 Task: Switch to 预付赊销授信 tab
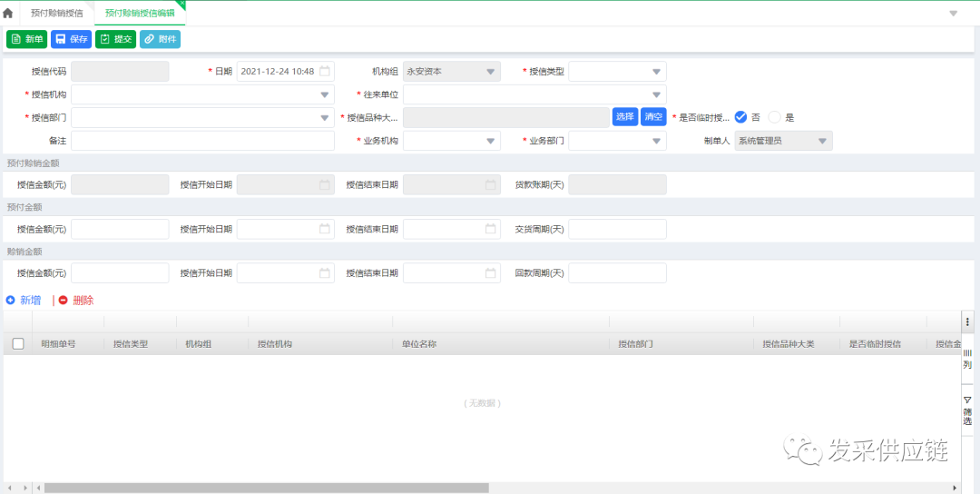[x=56, y=13]
